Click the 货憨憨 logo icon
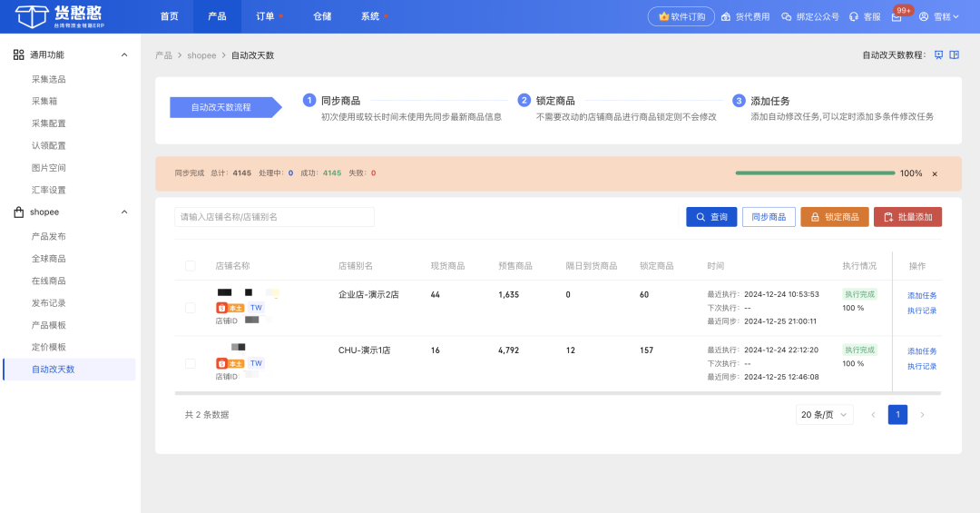 coord(31,16)
